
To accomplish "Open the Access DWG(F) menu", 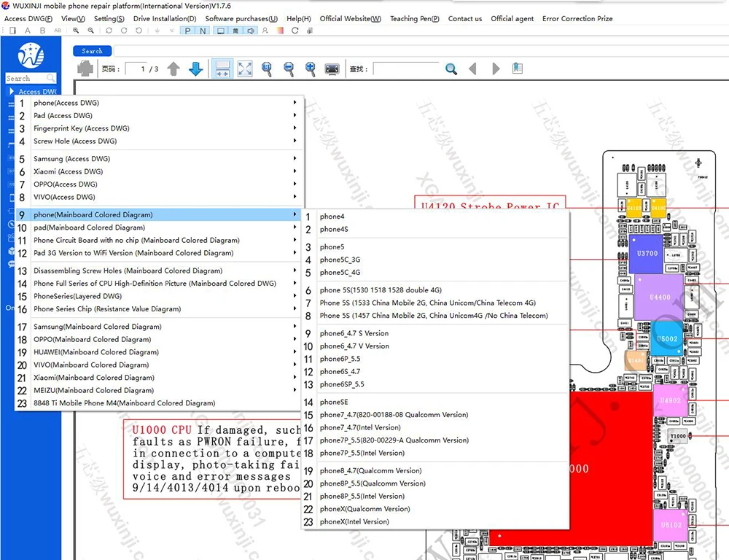I will [x=28, y=19].
